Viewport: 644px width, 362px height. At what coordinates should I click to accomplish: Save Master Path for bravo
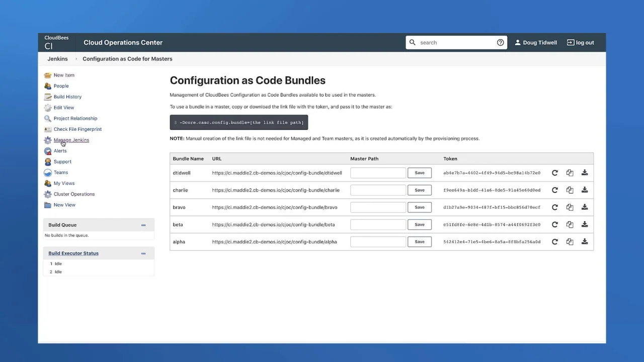(420, 207)
